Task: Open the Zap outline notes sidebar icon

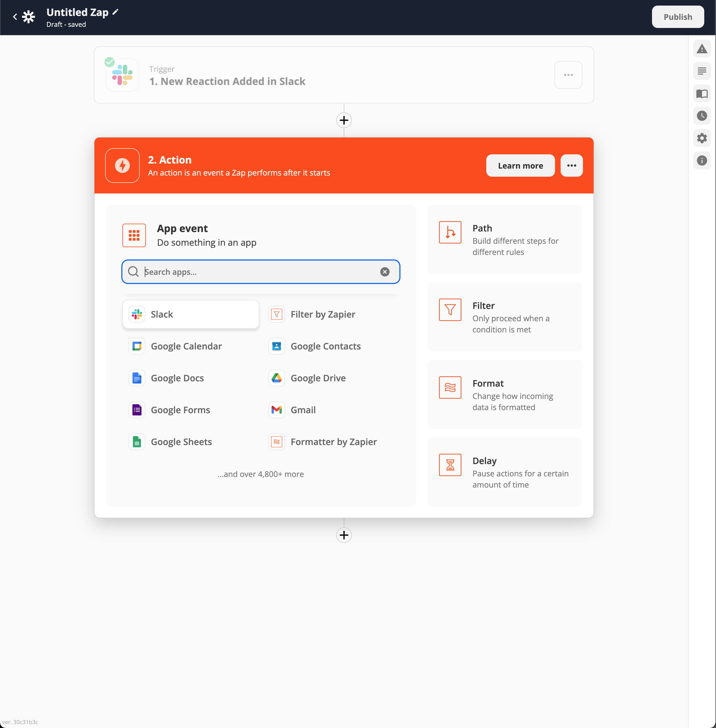Action: [x=701, y=71]
